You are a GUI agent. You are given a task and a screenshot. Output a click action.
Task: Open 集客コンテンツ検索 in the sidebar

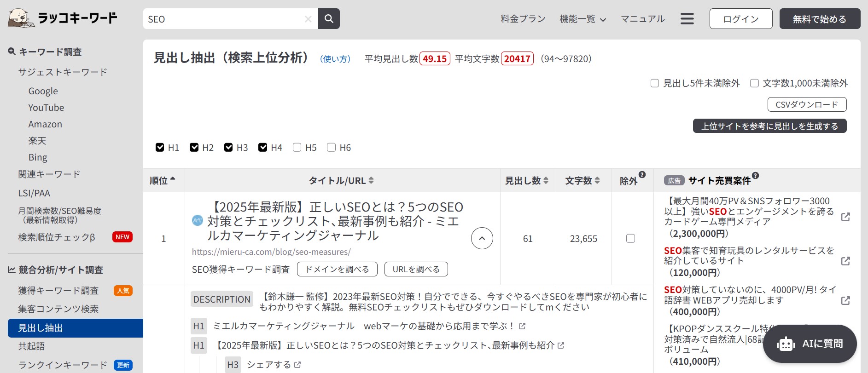pyautogui.click(x=58, y=309)
